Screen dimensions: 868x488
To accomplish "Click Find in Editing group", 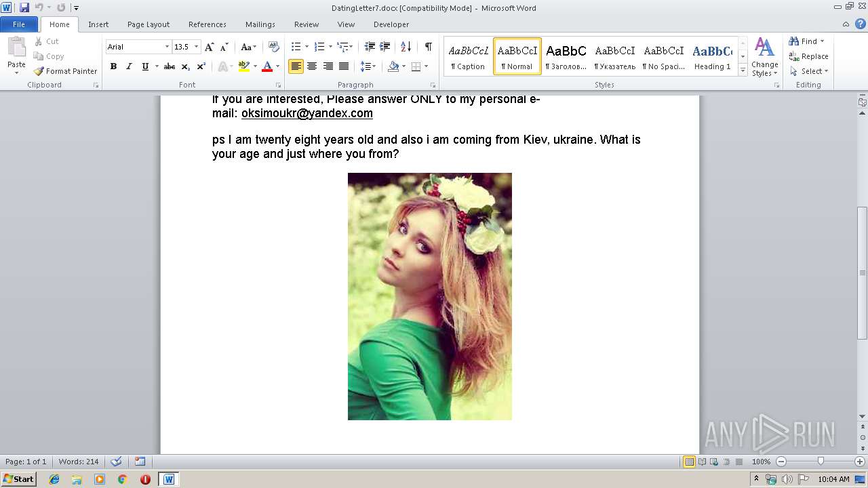I will tap(807, 41).
